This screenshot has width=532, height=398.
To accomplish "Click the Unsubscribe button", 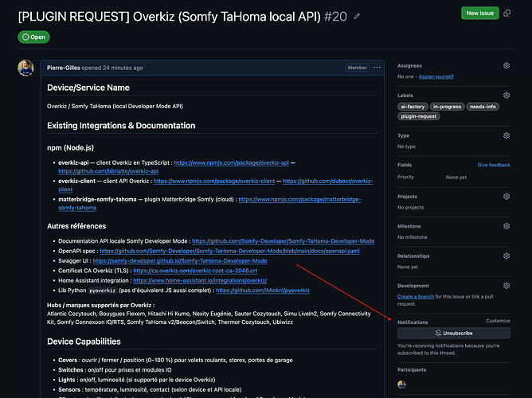I will pyautogui.click(x=454, y=334).
